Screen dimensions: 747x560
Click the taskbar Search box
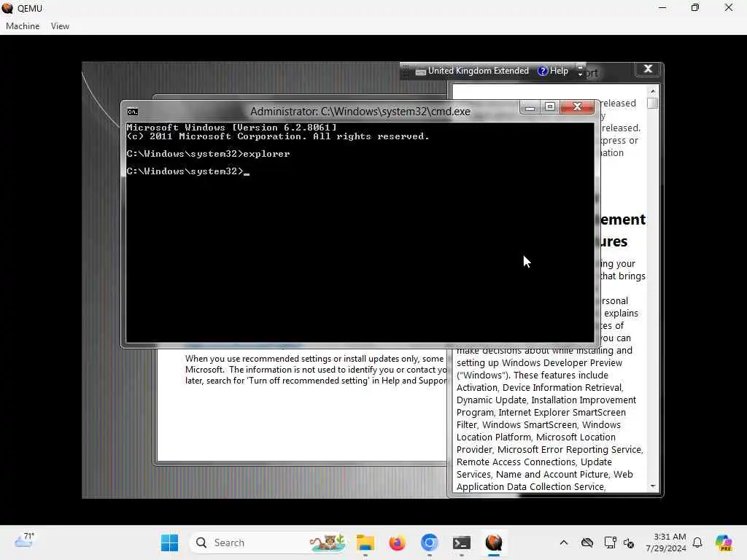tap(268, 542)
